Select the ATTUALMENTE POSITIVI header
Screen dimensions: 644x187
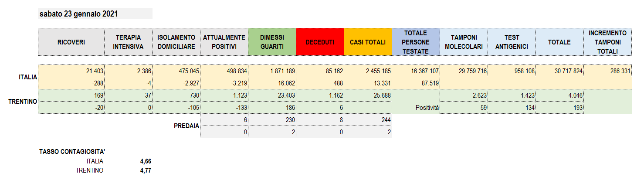pos(224,42)
